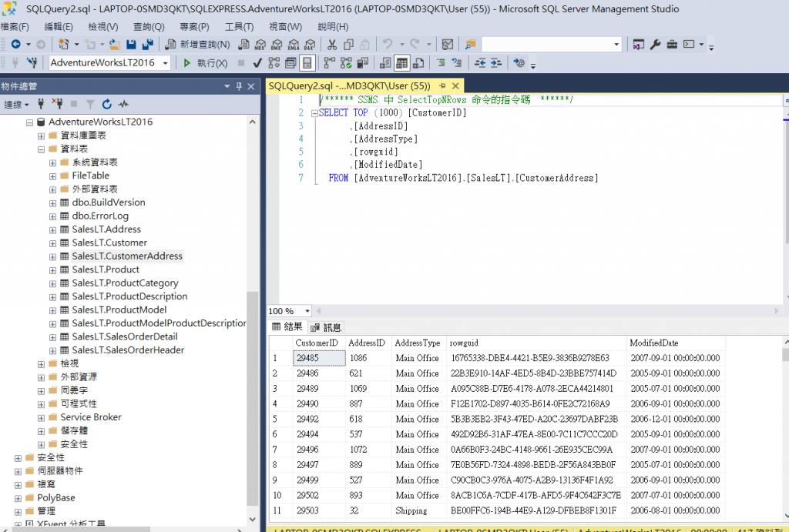Open the properties wrench icon
Image resolution: width=789 pixels, height=532 pixels.
click(655, 44)
